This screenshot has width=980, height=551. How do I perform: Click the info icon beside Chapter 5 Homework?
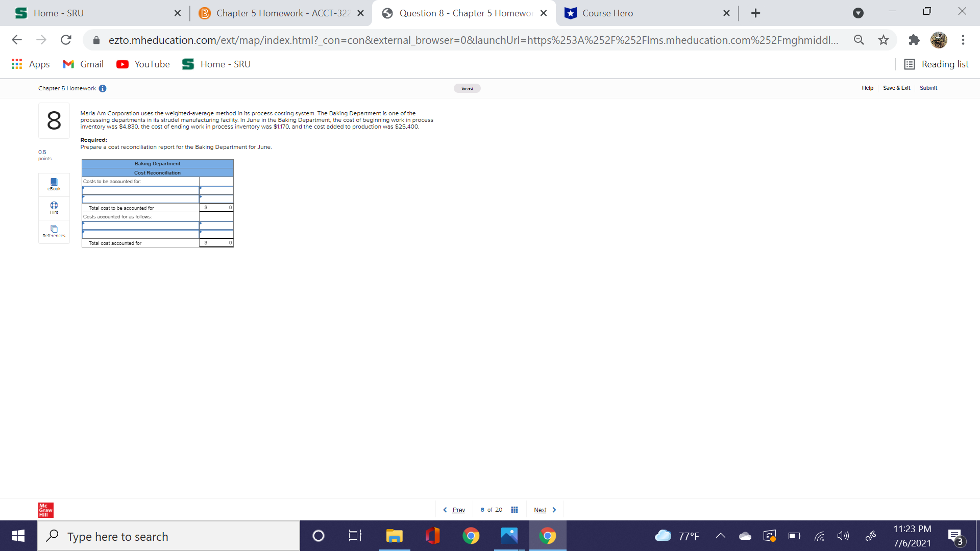click(103, 88)
